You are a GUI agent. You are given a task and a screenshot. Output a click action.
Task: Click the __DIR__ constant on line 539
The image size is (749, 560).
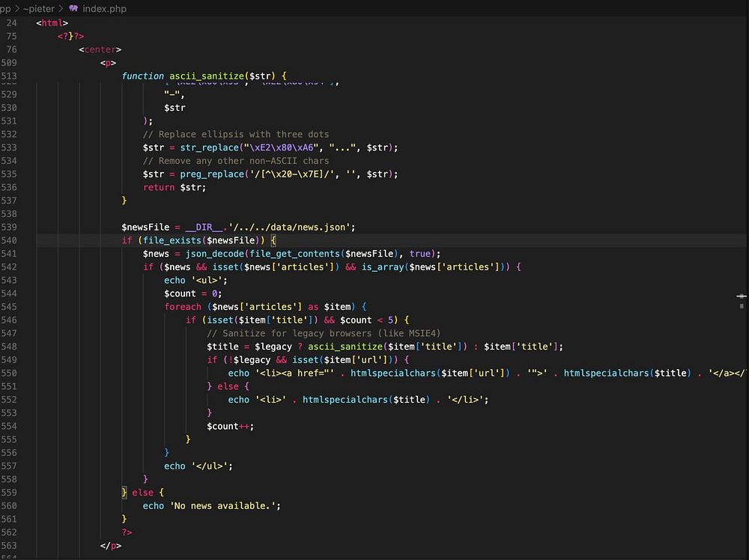tap(204, 228)
